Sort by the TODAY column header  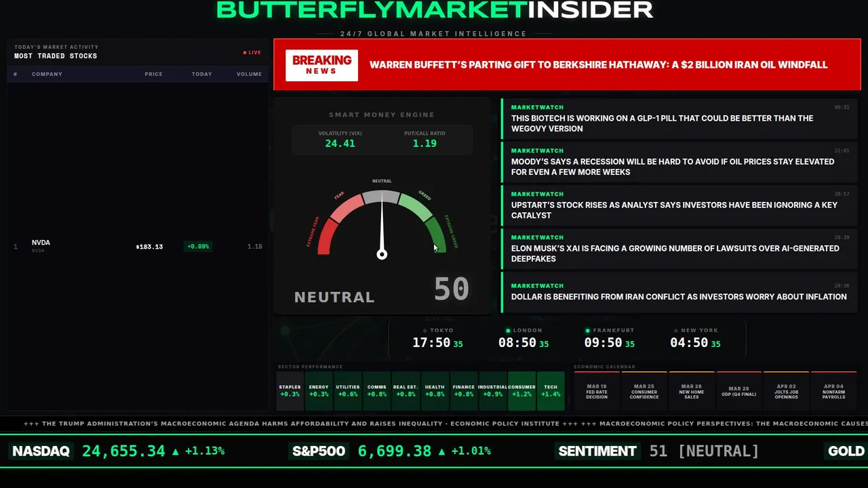201,74
